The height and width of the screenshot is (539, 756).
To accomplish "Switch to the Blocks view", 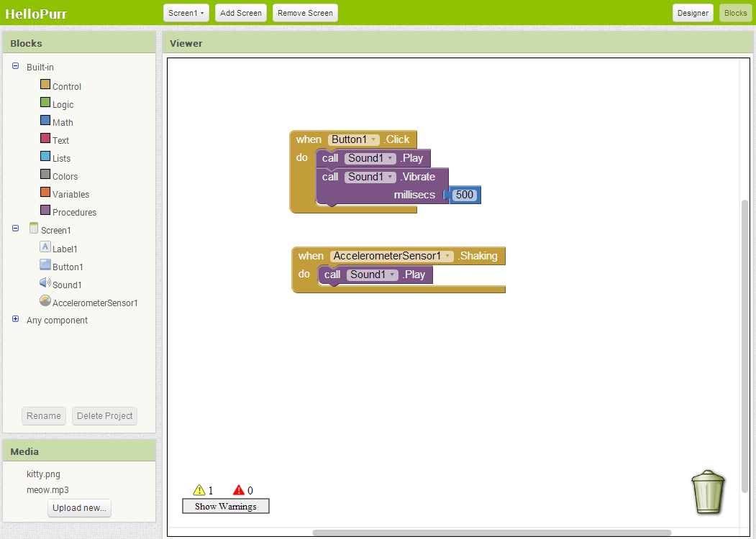I will [x=735, y=13].
